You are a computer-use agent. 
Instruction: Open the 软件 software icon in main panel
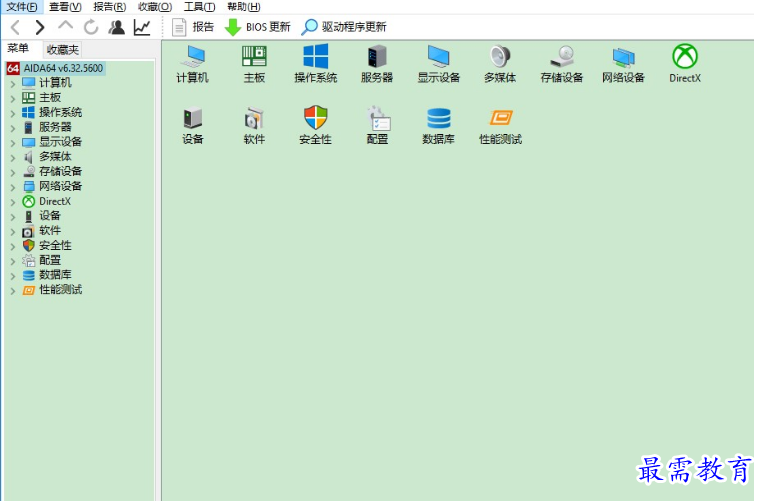point(254,125)
